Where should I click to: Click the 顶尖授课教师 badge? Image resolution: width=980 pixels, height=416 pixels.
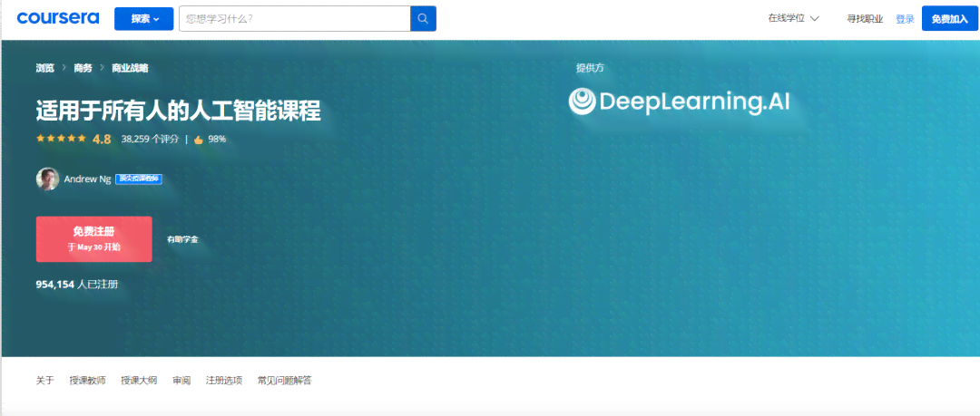point(139,179)
